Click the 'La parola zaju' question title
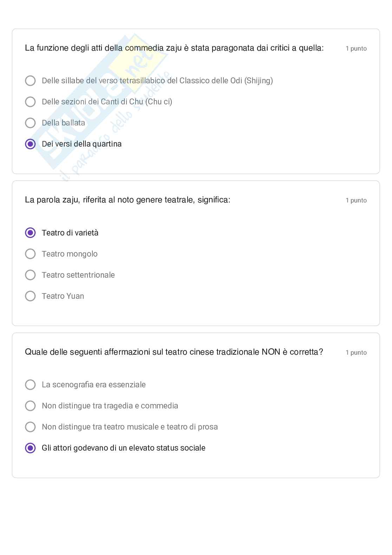Screen dimensions: 392x555 pos(128,200)
